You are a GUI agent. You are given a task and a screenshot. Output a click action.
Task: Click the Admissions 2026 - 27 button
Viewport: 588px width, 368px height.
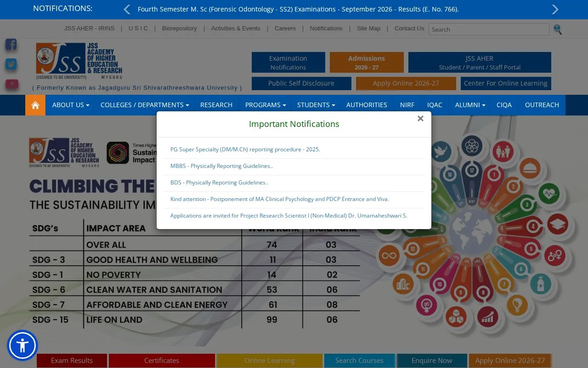pyautogui.click(x=367, y=63)
